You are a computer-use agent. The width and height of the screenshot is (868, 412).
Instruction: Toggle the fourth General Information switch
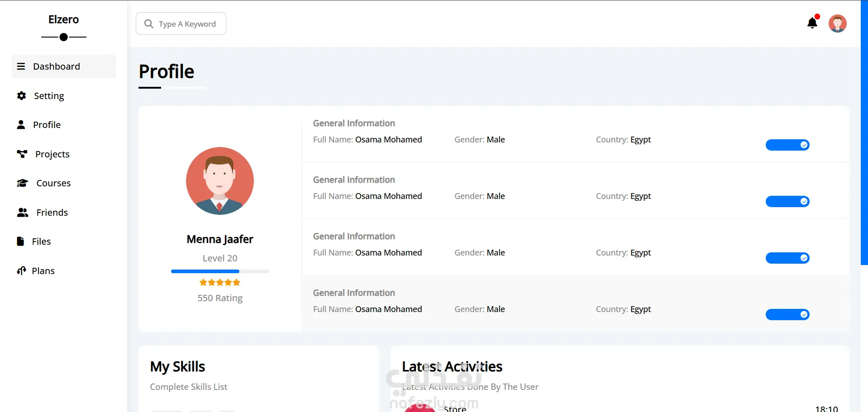coord(787,314)
